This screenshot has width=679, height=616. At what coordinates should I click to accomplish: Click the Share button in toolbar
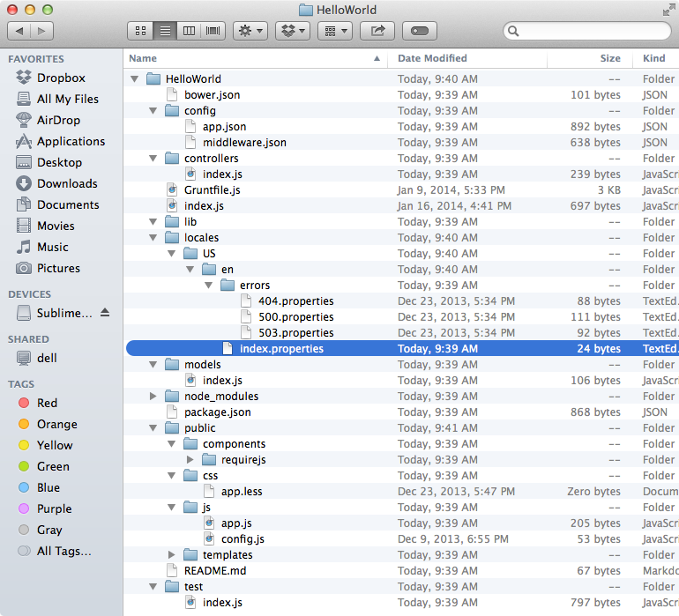[378, 31]
